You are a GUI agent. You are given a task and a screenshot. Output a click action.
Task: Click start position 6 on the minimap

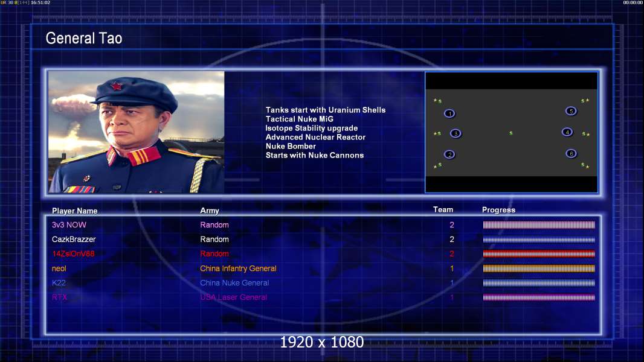point(571,154)
